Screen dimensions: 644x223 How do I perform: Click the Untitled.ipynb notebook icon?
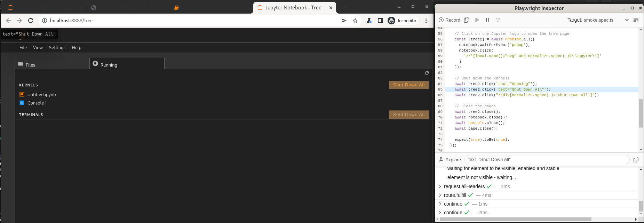pyautogui.click(x=22, y=94)
